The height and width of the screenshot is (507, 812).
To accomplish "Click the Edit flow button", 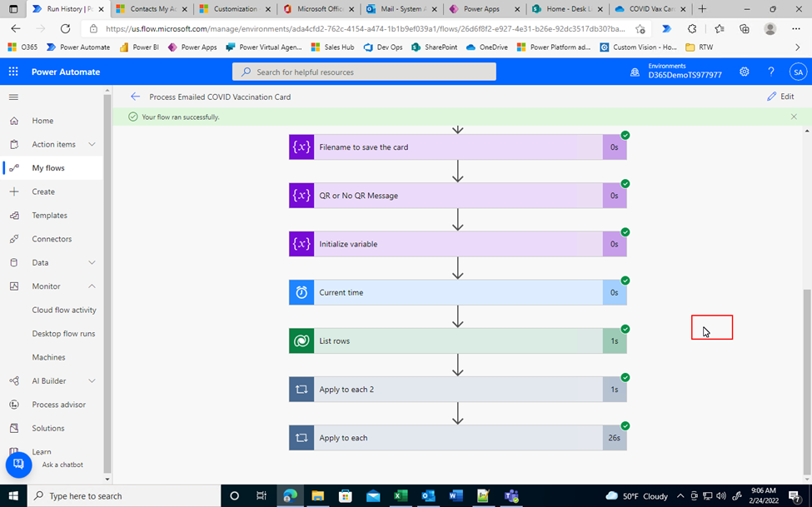I will (x=780, y=97).
